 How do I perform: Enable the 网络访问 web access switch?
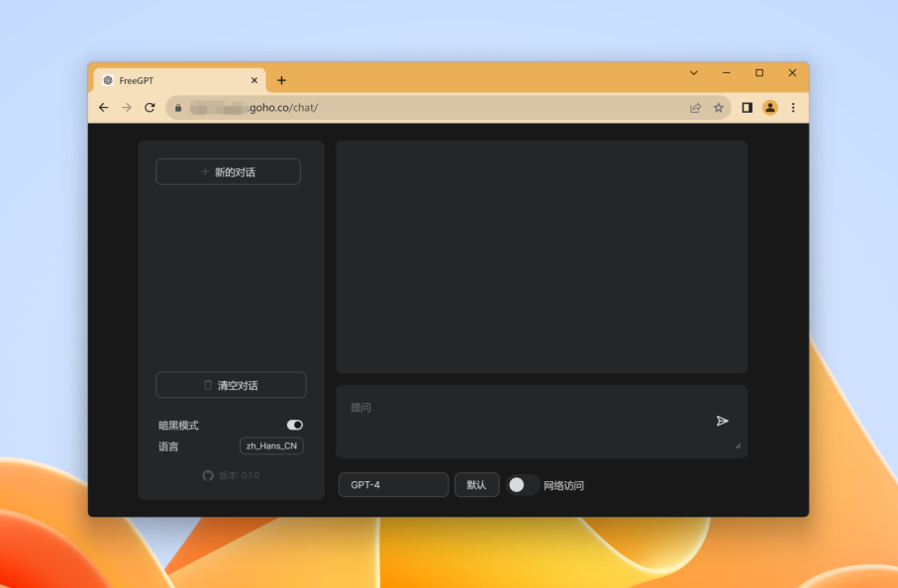point(522,485)
